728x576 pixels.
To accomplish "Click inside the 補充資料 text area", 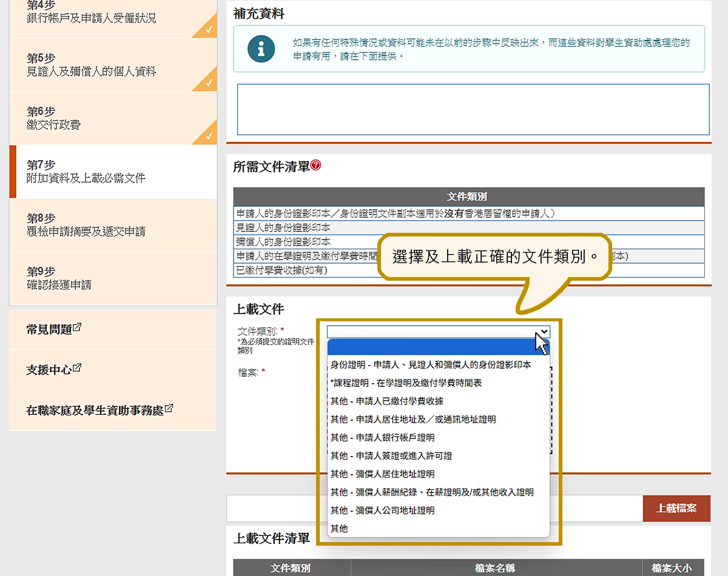I will [x=473, y=109].
